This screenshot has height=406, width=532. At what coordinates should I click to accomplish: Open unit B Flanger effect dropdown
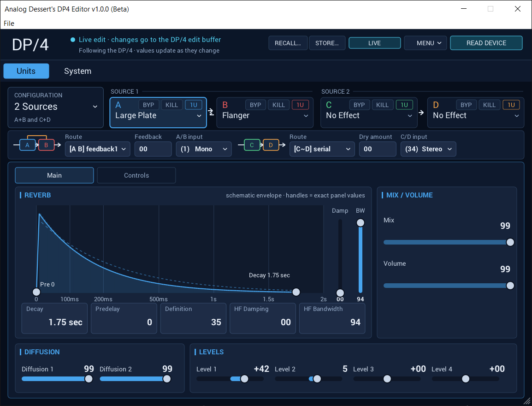pos(265,116)
